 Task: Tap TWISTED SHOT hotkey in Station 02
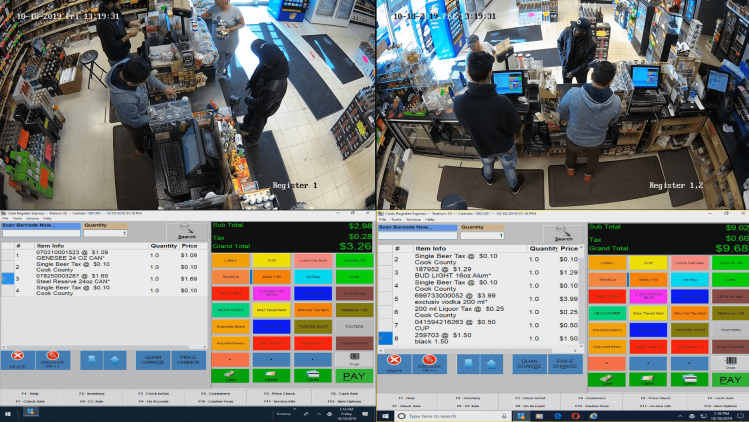[313, 326]
